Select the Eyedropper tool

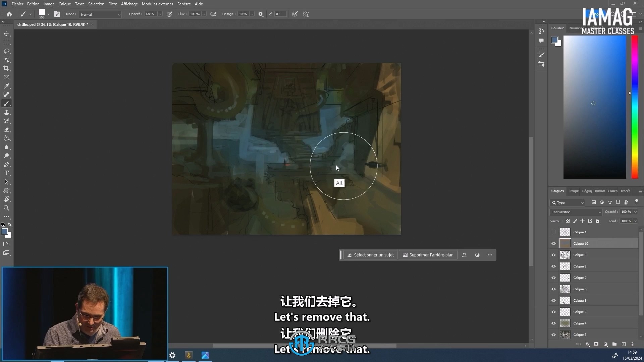click(x=6, y=86)
